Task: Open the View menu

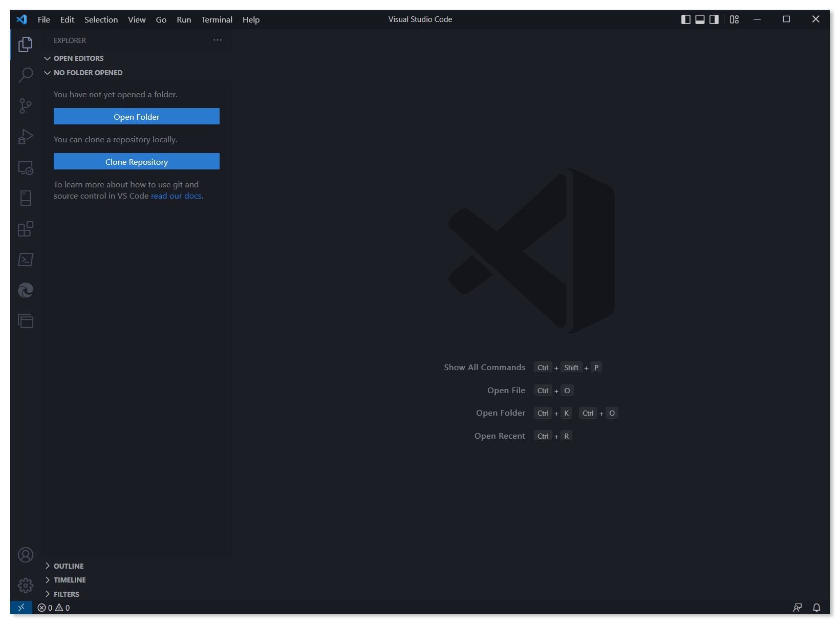Action: (x=137, y=19)
